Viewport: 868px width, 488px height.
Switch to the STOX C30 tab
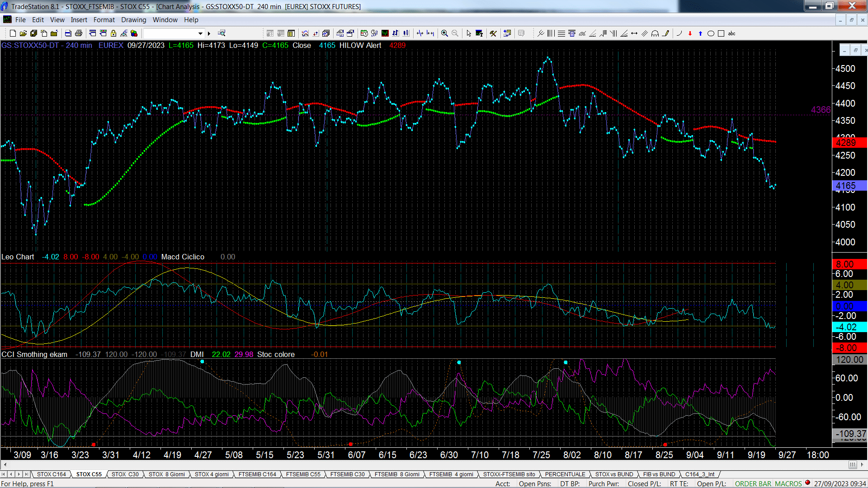[x=125, y=474]
